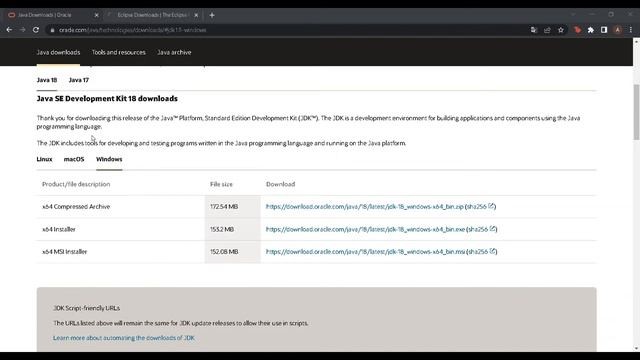The width and height of the screenshot is (640, 360).
Task: Go forward in browser history
Action: coord(22,30)
